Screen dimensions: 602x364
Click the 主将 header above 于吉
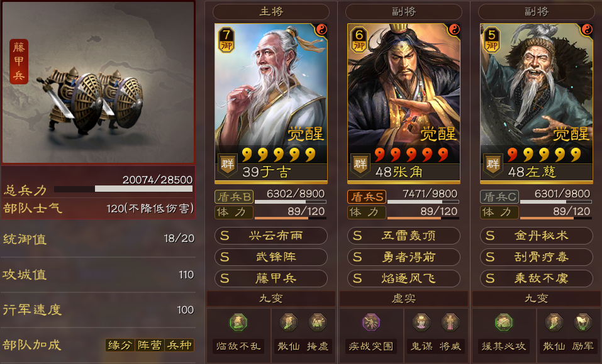pyautogui.click(x=271, y=12)
